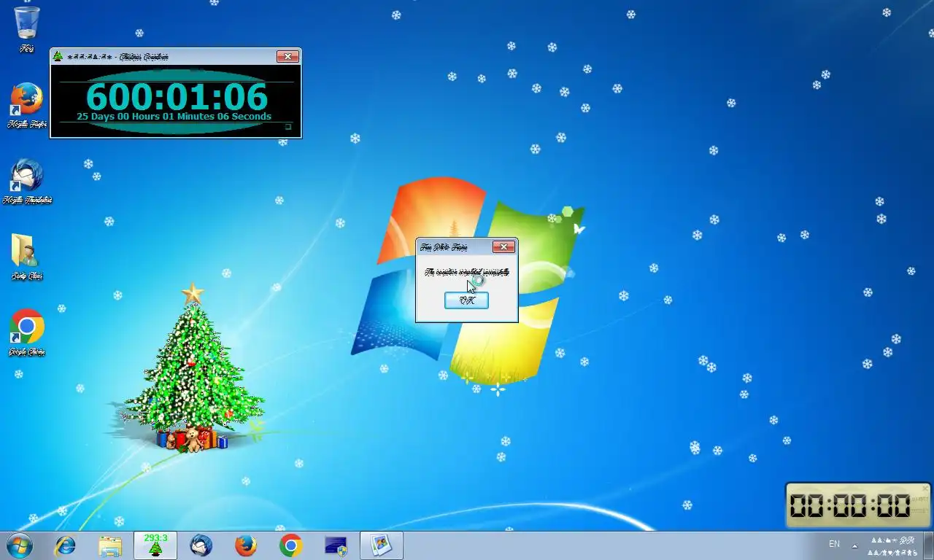Close the operation completed dialog
This screenshot has height=560, width=934.
(503, 247)
